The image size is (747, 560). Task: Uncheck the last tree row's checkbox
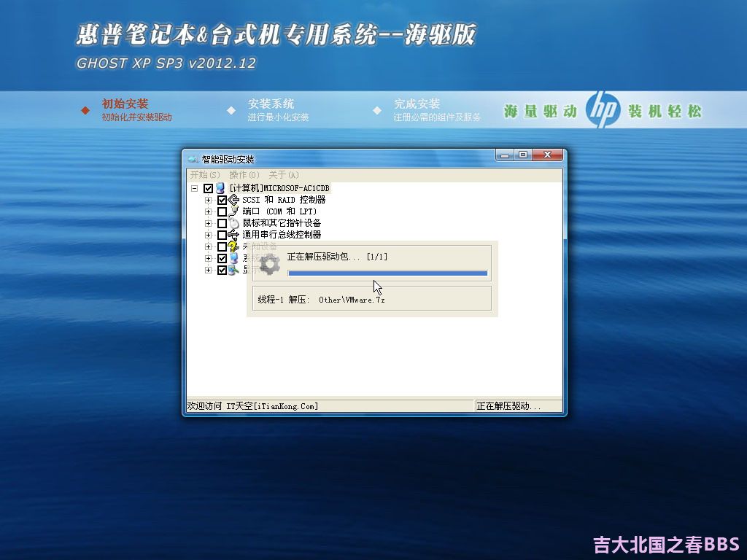[222, 270]
